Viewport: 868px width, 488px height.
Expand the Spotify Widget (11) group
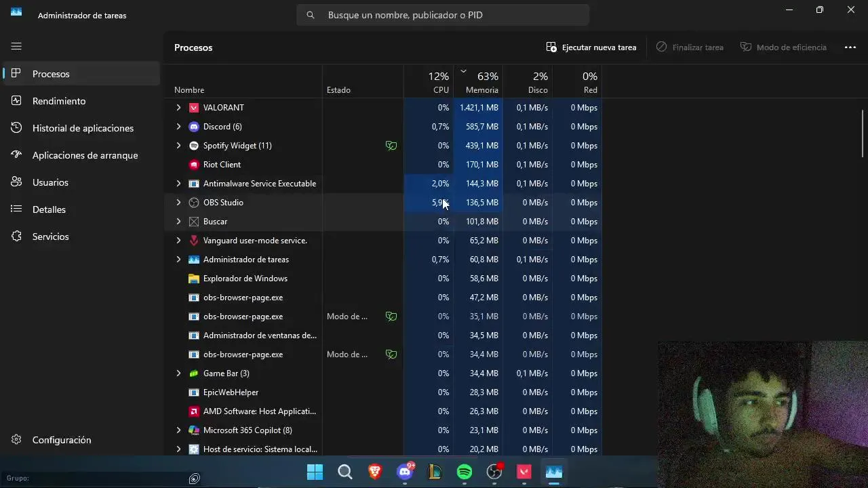[178, 146]
